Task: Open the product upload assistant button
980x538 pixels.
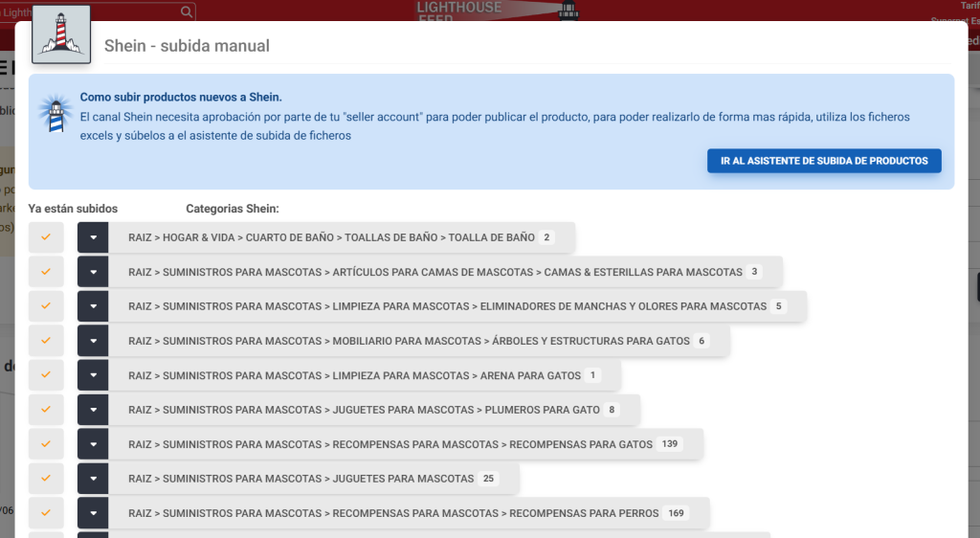Action: 824,161
